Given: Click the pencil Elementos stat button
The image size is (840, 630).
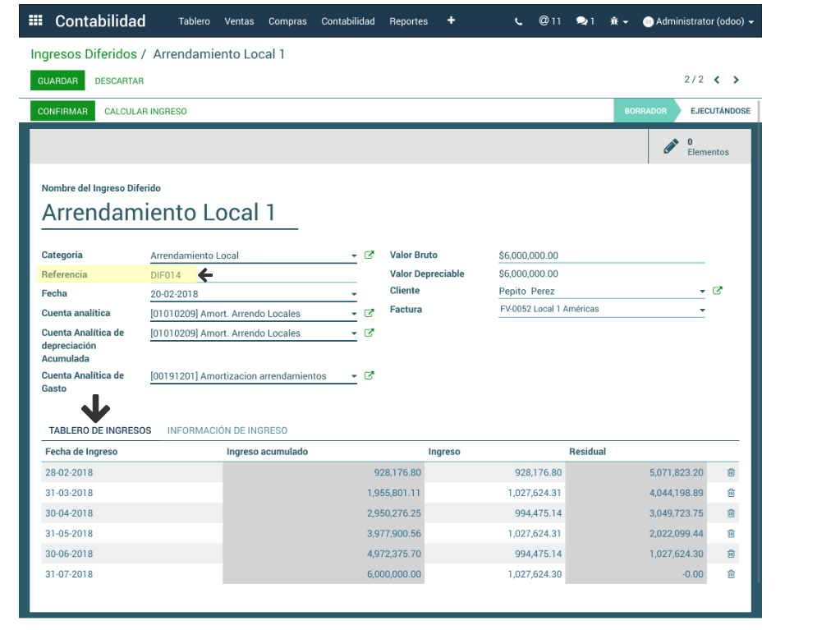Looking at the screenshot, I should tap(698, 147).
